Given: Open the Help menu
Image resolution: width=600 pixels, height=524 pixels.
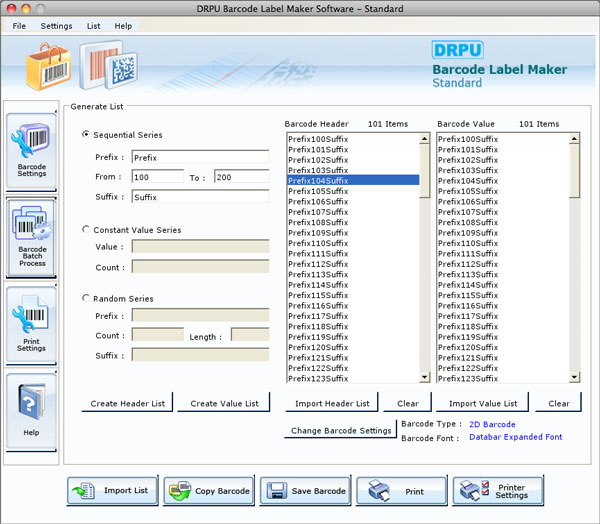Looking at the screenshot, I should click(x=123, y=26).
